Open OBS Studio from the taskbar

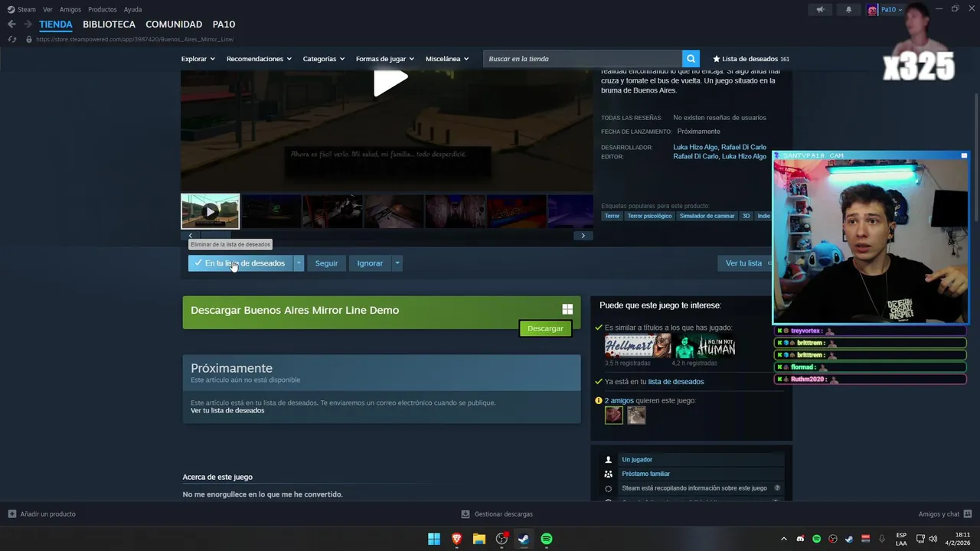(x=501, y=539)
